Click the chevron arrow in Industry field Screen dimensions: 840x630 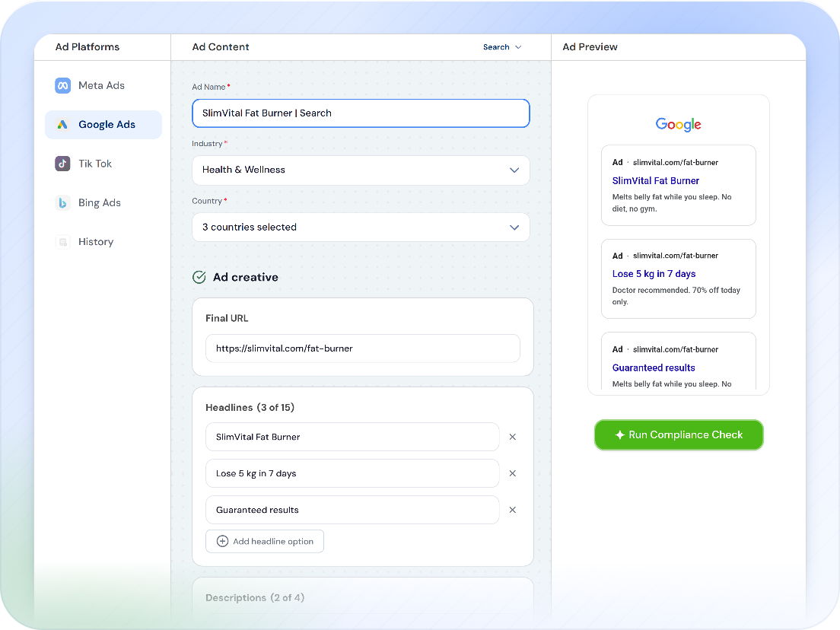tap(514, 170)
